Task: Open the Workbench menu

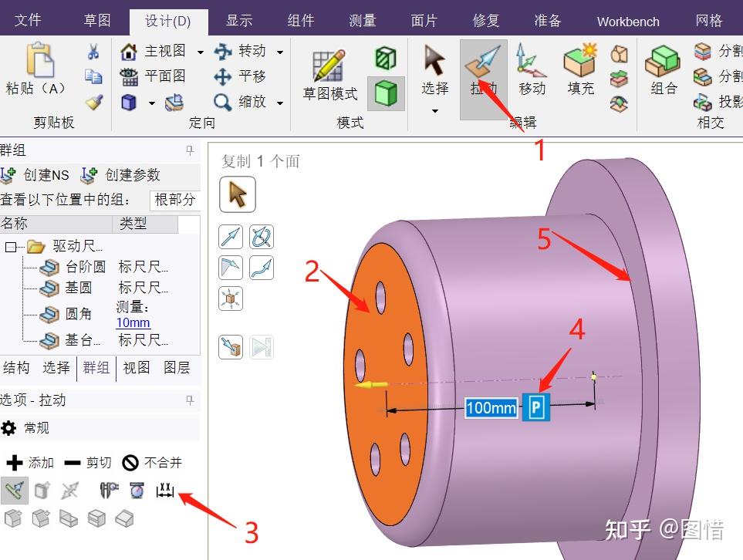Action: (x=627, y=21)
